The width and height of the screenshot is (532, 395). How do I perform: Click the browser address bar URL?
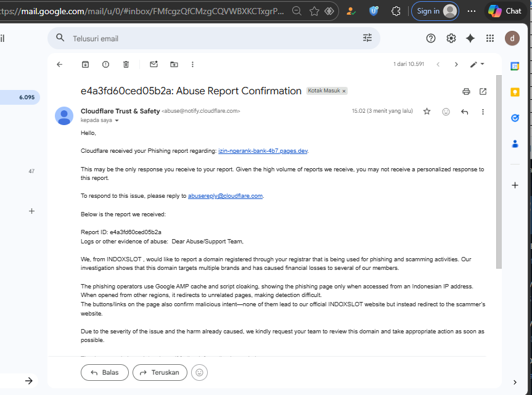click(x=142, y=11)
